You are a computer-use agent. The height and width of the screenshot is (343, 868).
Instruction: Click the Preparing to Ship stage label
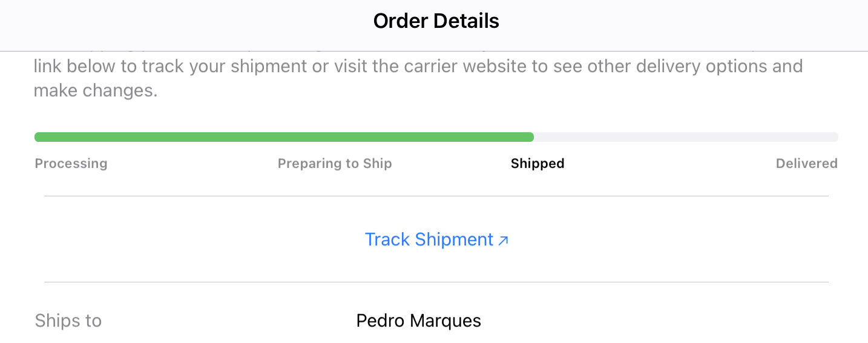click(x=335, y=164)
